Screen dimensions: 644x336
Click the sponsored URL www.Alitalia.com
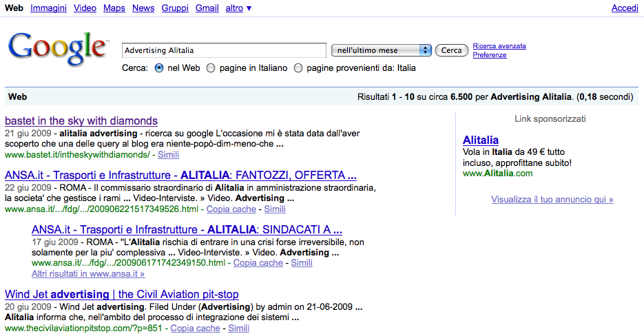pos(498,174)
